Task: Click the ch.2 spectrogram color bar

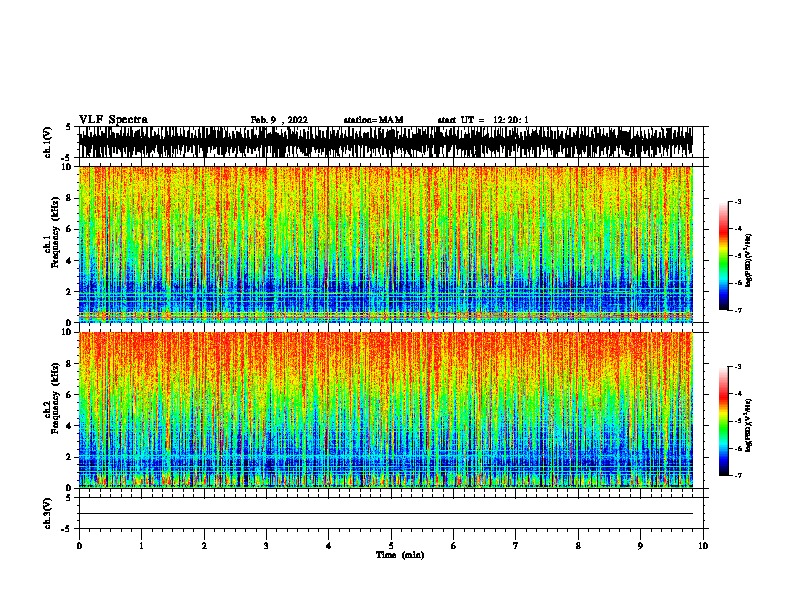Action: point(724,421)
